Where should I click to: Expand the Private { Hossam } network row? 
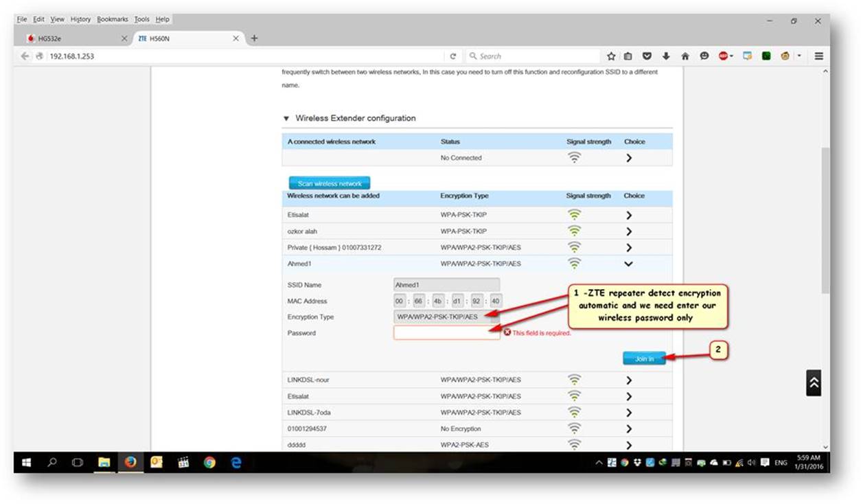[x=628, y=247]
